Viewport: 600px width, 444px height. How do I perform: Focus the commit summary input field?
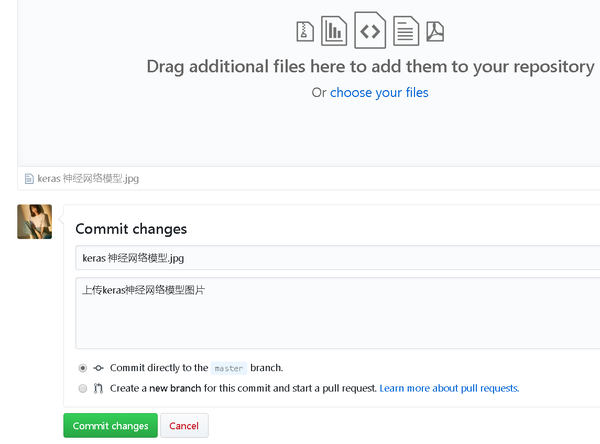[x=337, y=258]
